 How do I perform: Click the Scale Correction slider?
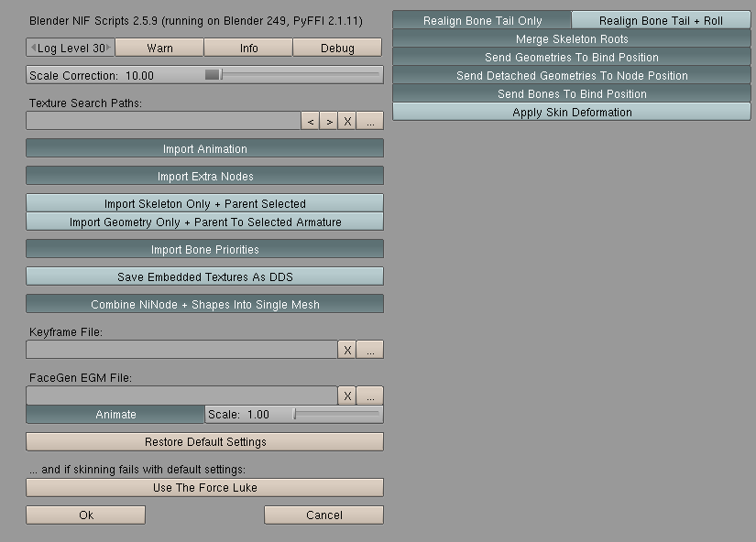(205, 75)
